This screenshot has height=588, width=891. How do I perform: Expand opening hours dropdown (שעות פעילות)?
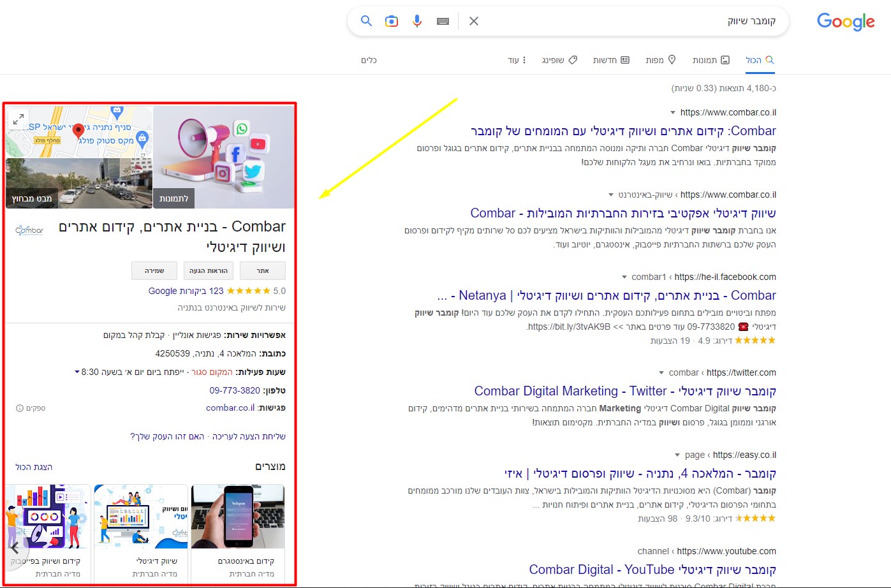(77, 372)
